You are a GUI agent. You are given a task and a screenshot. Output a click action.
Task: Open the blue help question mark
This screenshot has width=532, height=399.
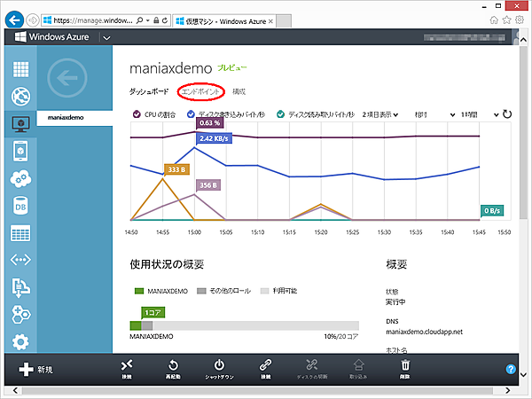tap(511, 369)
